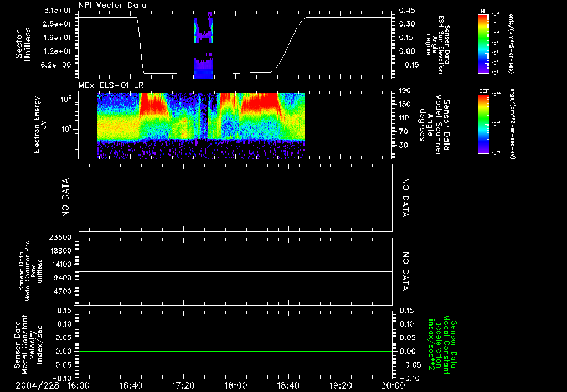Select the "Sector Unitless" axis label
The width and height of the screenshot is (567, 392).
click(x=23, y=44)
